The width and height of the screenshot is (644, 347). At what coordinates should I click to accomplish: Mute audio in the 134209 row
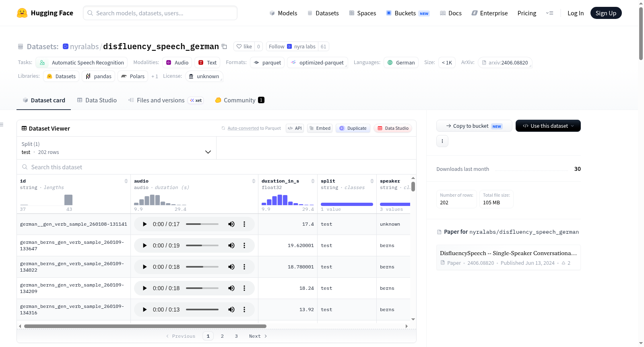231,288
